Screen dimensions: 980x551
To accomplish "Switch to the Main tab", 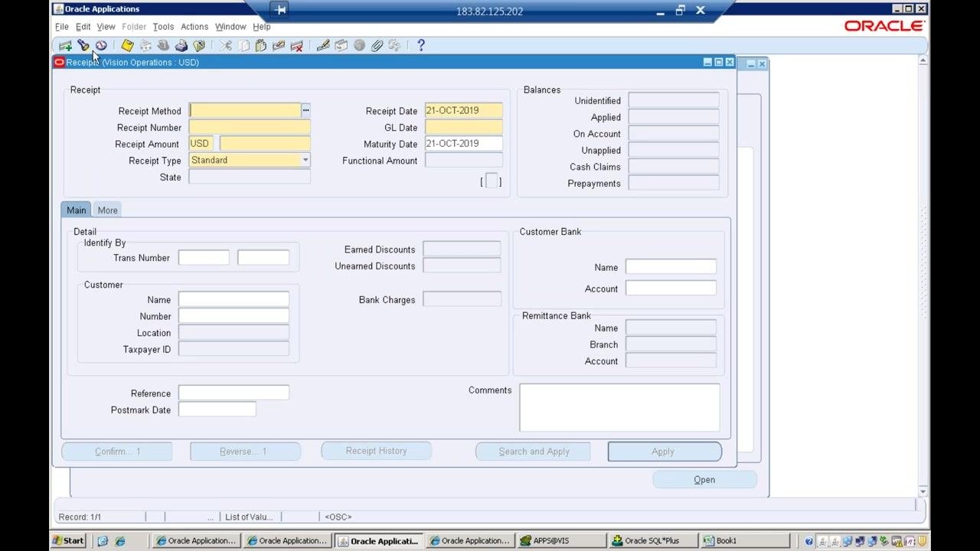I will pyautogui.click(x=76, y=210).
